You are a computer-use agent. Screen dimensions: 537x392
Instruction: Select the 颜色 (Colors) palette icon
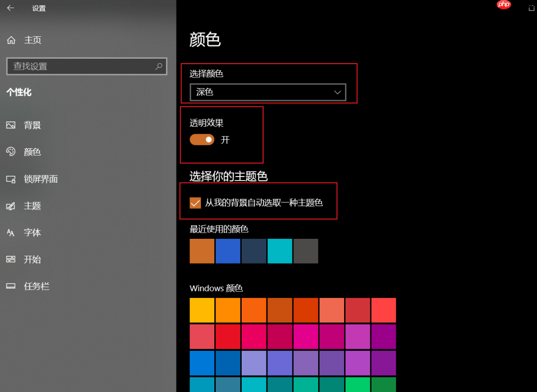click(x=12, y=152)
